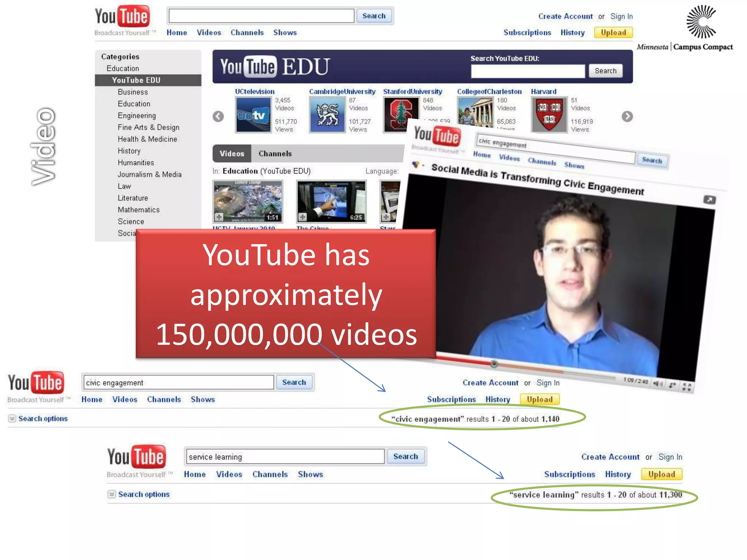Click the service learning search field

(285, 456)
